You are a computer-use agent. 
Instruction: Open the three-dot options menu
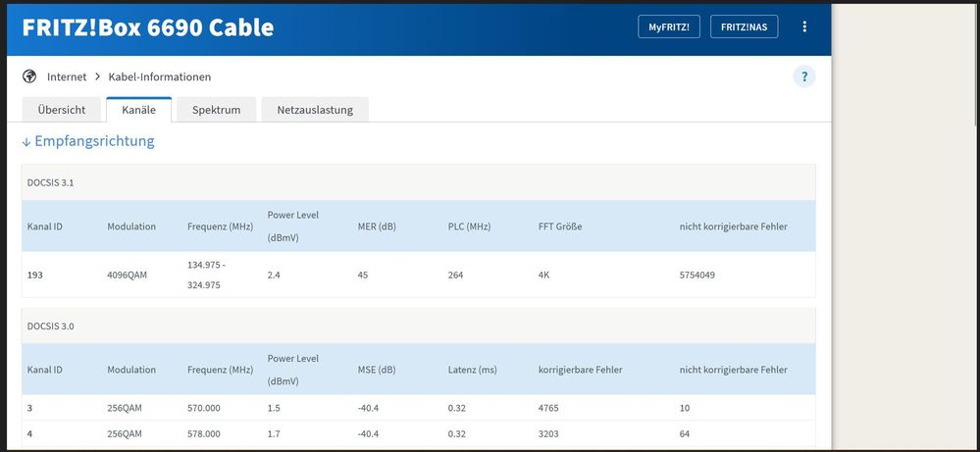[x=803, y=26]
